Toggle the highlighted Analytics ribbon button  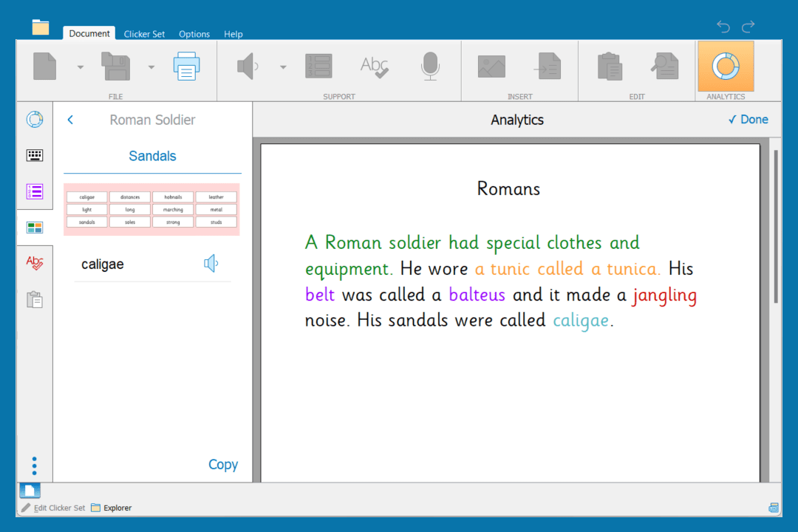coord(726,66)
